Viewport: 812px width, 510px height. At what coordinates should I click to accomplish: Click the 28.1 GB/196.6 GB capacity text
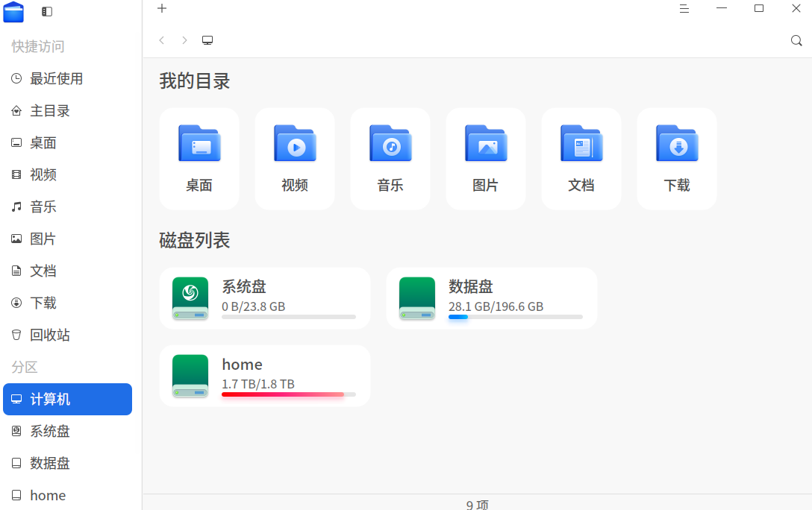pyautogui.click(x=496, y=306)
